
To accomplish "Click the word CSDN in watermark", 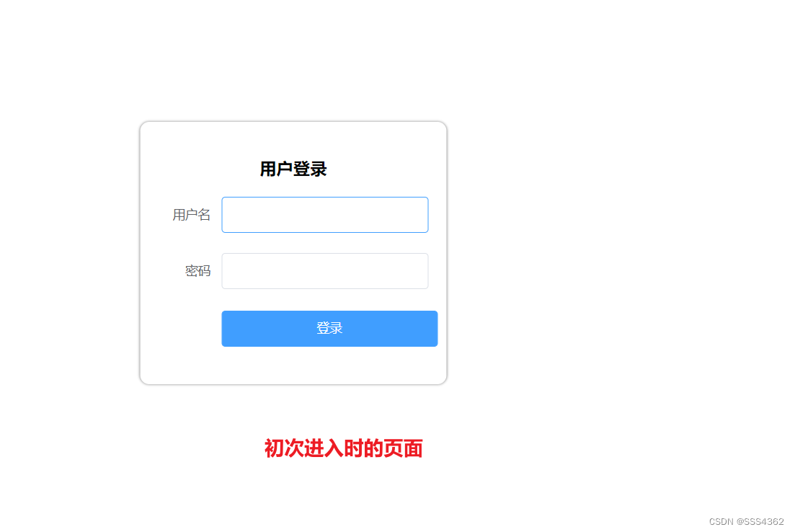I will (721, 521).
